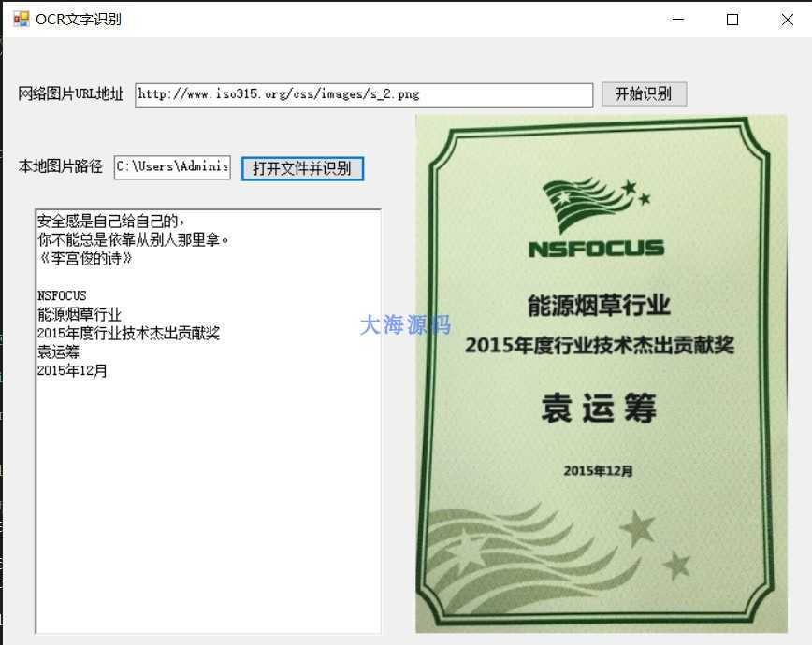
Task: Select the line 《李宫俊的诗》
Action: [85, 258]
